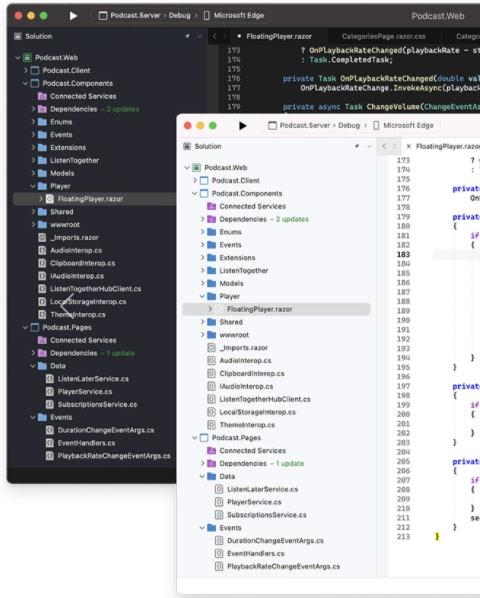Open PlayerService.cs in the light window
This screenshot has width=480, height=598.
click(x=254, y=502)
